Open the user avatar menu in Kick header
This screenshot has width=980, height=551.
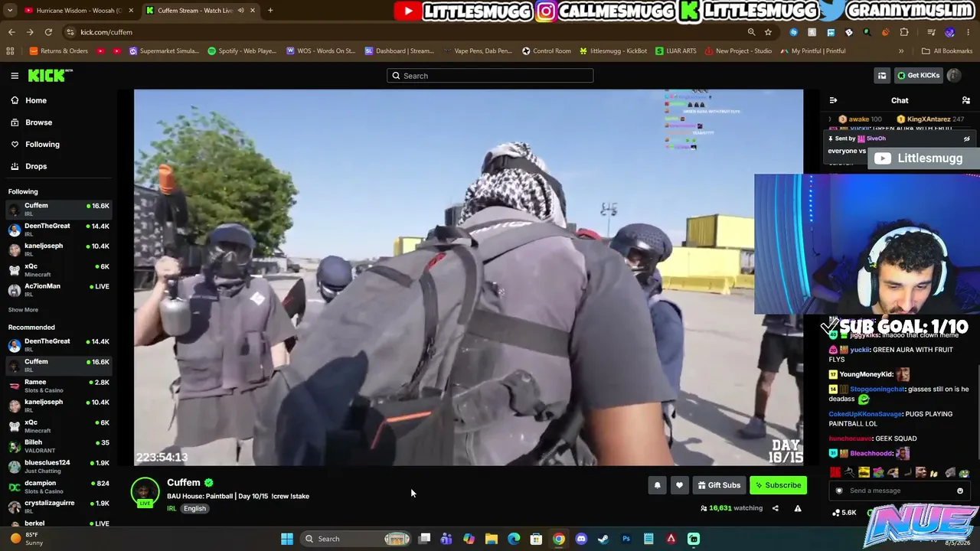(x=954, y=76)
